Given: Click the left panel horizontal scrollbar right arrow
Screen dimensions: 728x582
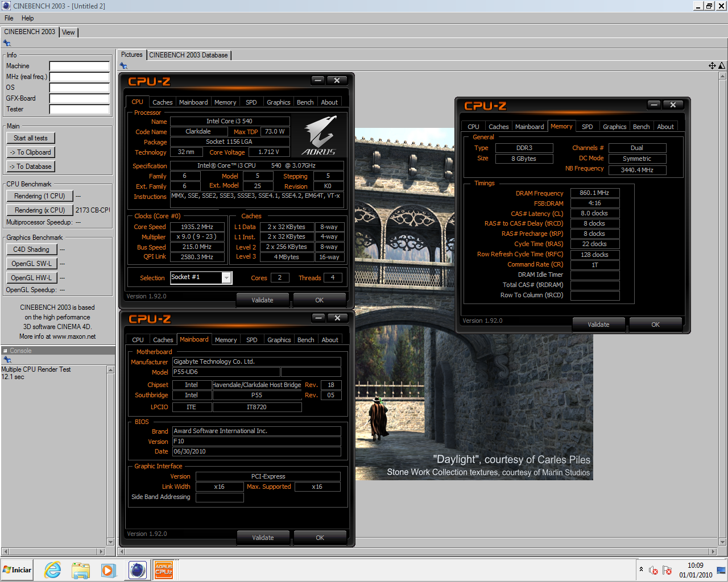Looking at the screenshot, I should point(102,551).
